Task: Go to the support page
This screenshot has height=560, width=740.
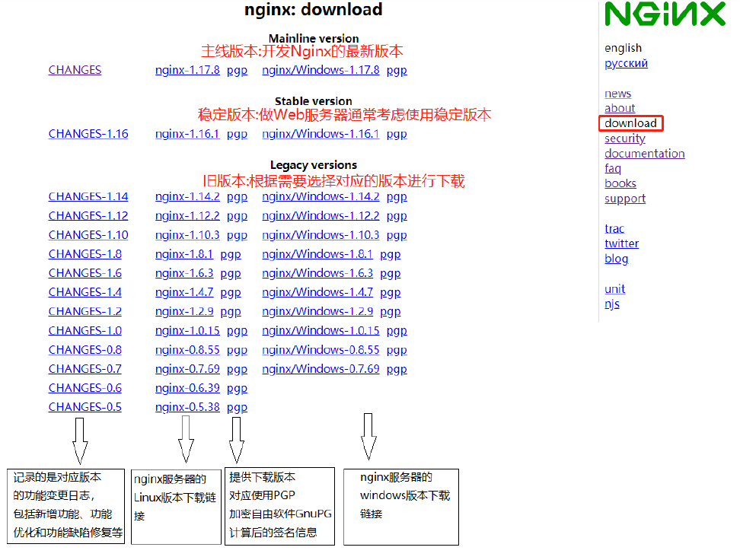Action: 625,199
